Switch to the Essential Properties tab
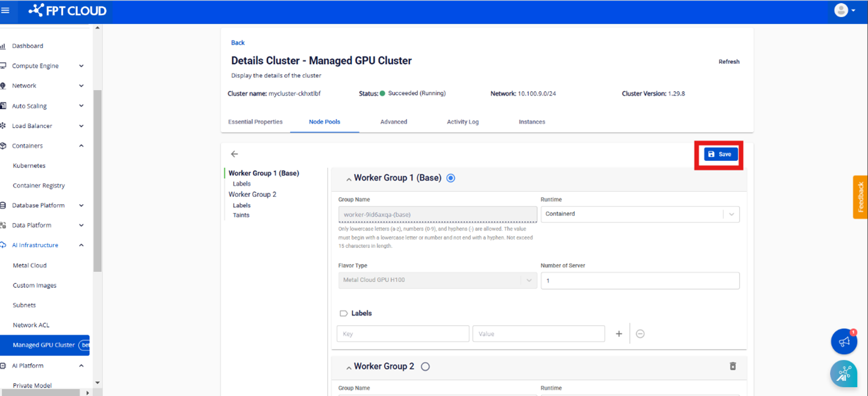868x396 pixels. pyautogui.click(x=255, y=122)
